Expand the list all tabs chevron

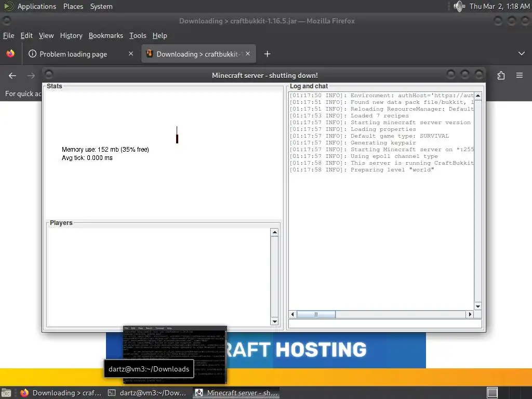click(x=522, y=54)
